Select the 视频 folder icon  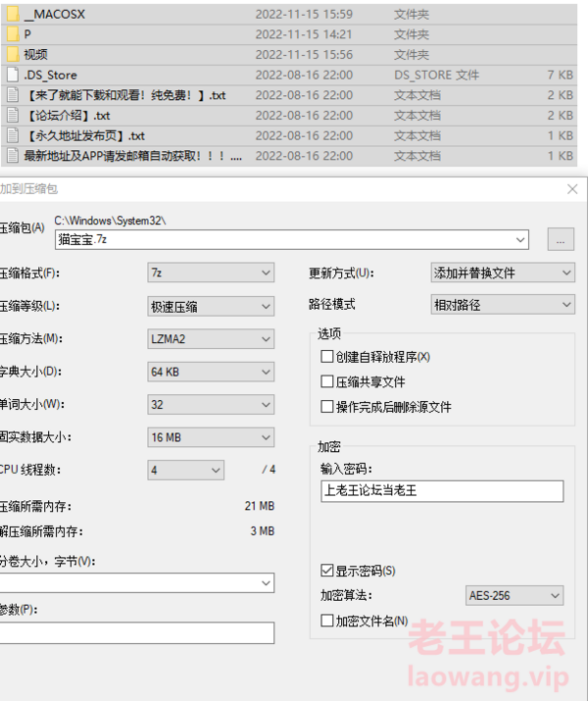click(x=13, y=54)
